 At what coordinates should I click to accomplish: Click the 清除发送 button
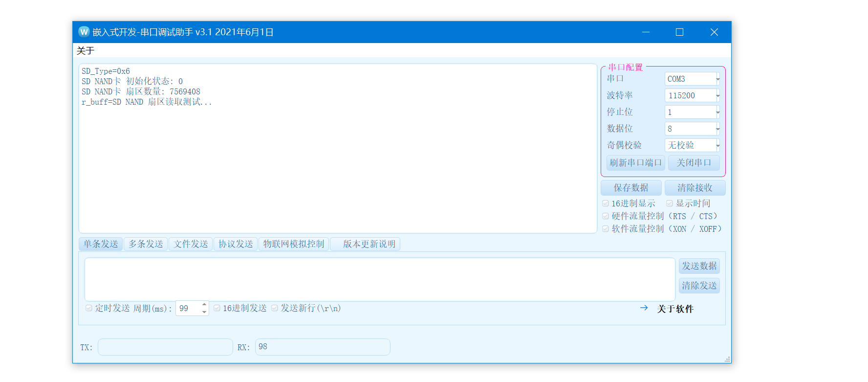pyautogui.click(x=699, y=286)
